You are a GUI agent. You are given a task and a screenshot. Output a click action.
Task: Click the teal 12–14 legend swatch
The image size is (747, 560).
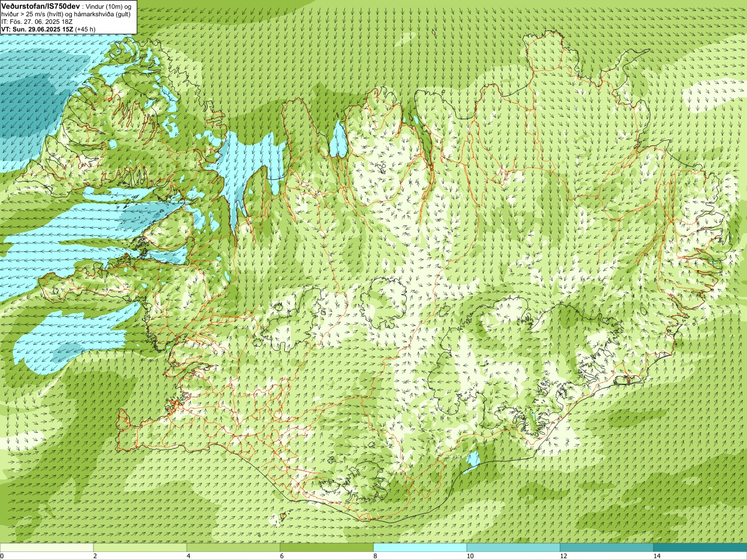[607, 547]
